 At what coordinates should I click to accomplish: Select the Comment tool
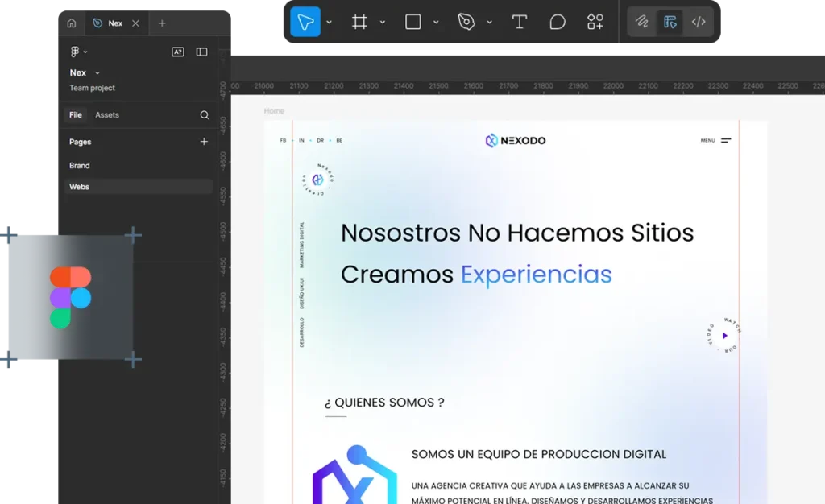click(x=558, y=22)
